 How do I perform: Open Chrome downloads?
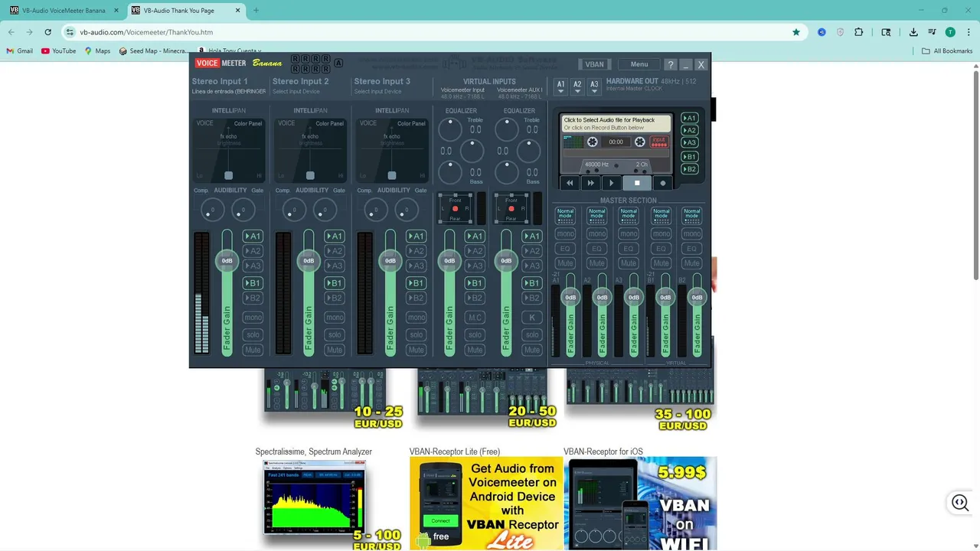click(913, 32)
